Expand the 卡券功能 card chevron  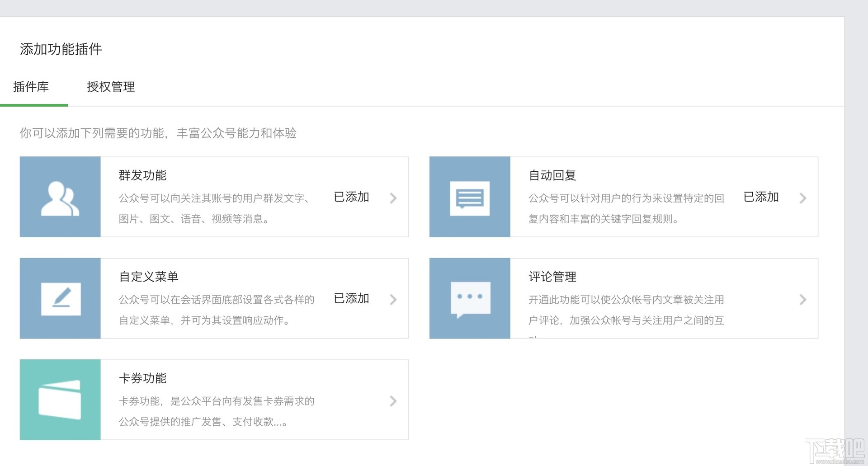coord(393,400)
